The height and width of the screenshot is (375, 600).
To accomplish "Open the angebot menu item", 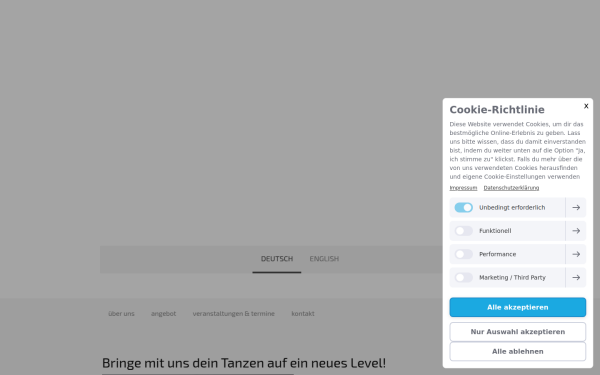I will [163, 313].
